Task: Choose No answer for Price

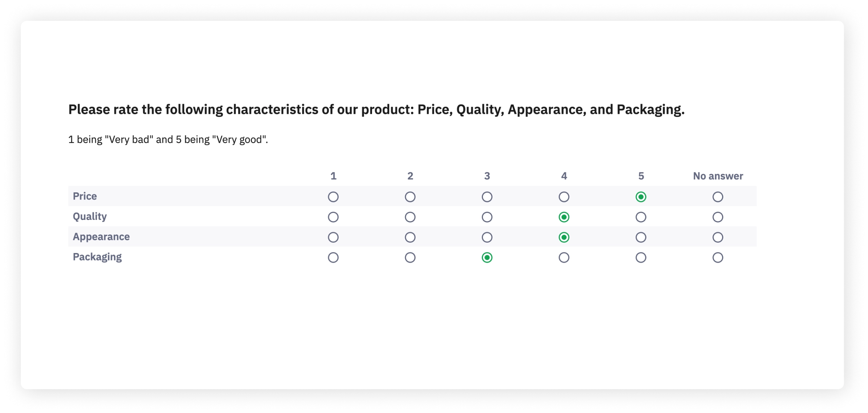Action: coord(718,196)
